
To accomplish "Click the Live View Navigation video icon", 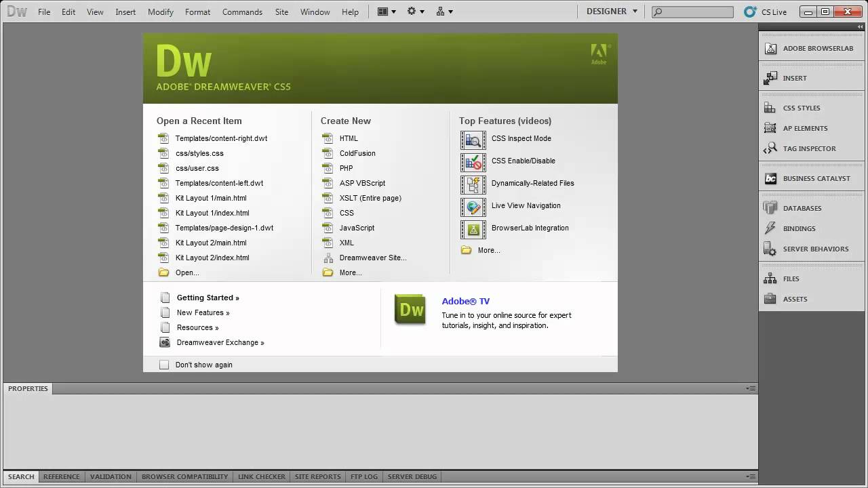I will (473, 207).
